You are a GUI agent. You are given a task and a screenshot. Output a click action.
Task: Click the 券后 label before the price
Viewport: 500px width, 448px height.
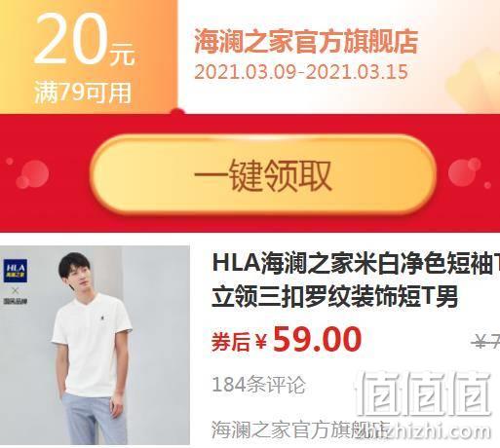(x=231, y=342)
